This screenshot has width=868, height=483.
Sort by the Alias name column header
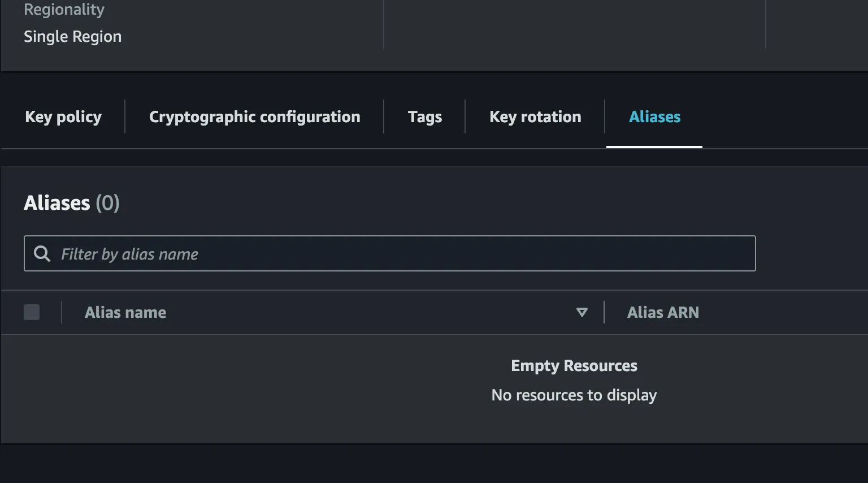125,312
